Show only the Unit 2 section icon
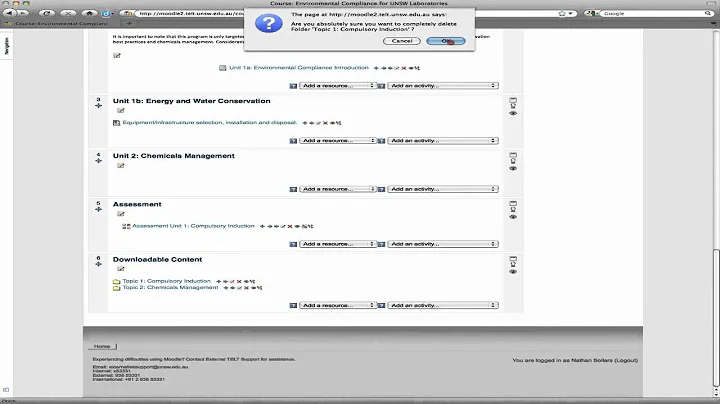The width and height of the screenshot is (720, 404). click(513, 155)
